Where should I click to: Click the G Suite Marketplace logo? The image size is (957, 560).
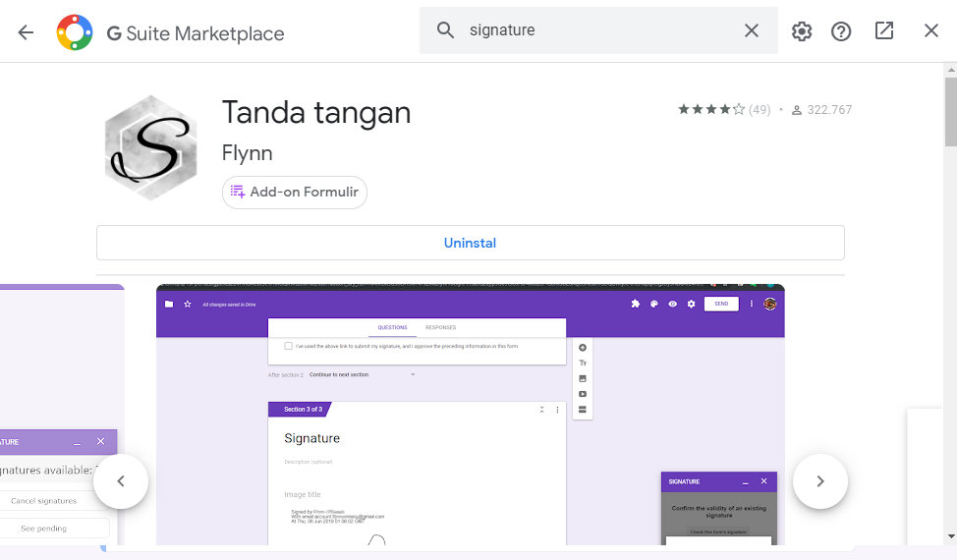point(75,32)
